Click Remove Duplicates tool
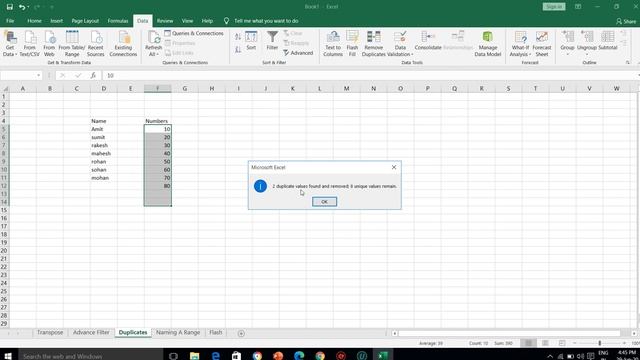640x360 pixels. point(373,44)
